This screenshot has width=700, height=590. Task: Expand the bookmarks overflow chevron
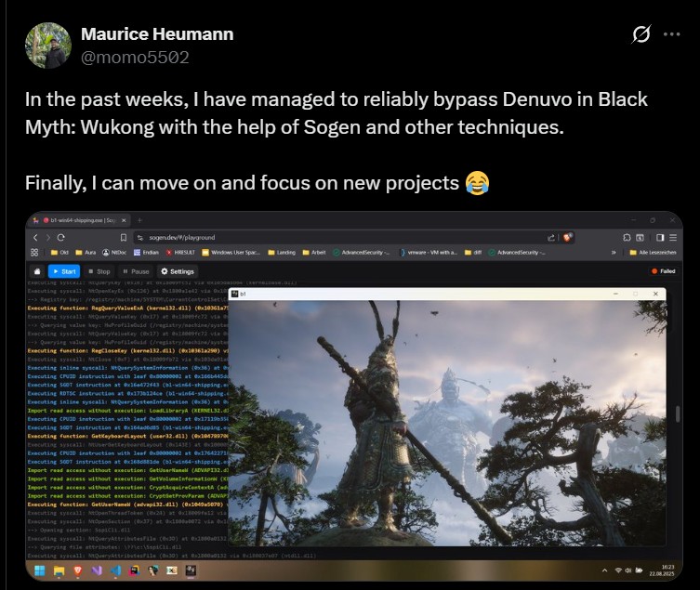(613, 252)
